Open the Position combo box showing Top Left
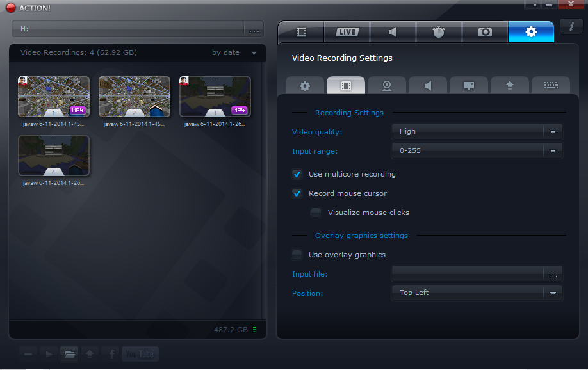The width and height of the screenshot is (588, 370). (x=477, y=293)
